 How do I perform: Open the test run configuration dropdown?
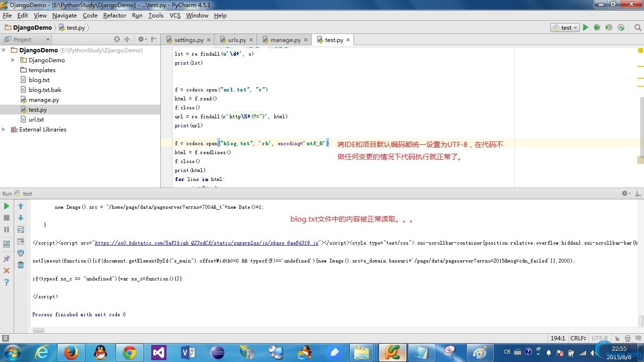pos(565,28)
